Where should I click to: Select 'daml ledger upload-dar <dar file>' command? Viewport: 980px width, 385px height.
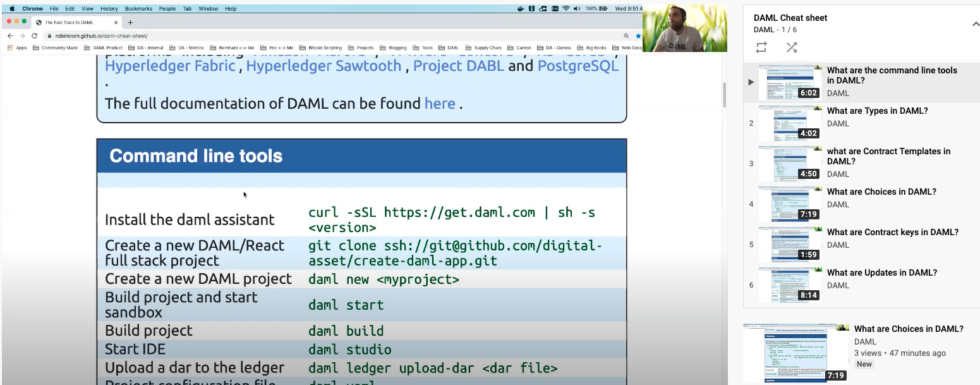[433, 368]
